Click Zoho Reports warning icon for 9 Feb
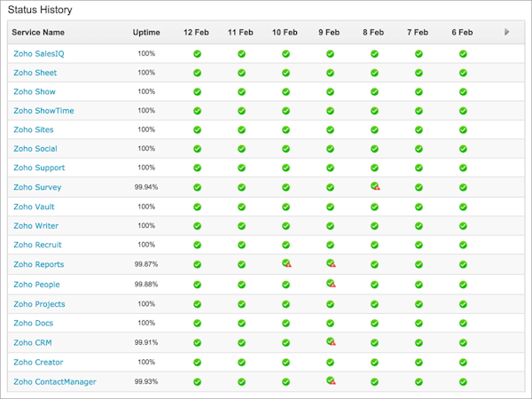This screenshot has height=399, width=532. pyautogui.click(x=331, y=263)
